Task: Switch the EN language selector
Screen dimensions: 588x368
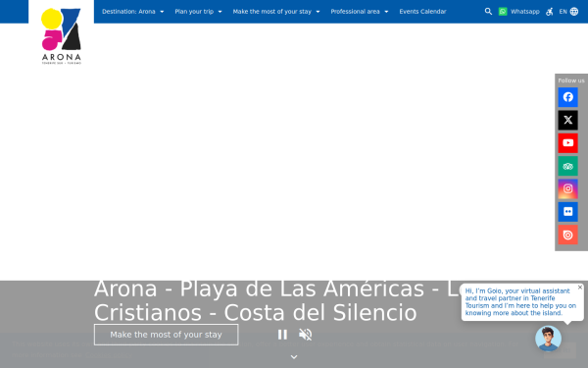Action: coord(563,12)
